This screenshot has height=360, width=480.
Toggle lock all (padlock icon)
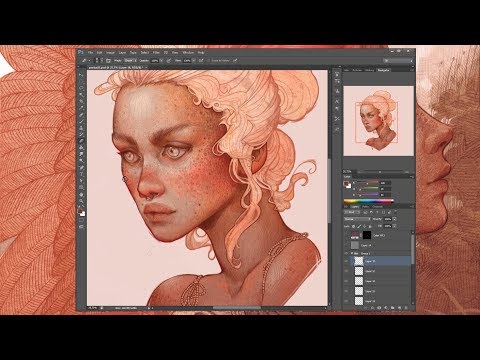click(x=370, y=226)
